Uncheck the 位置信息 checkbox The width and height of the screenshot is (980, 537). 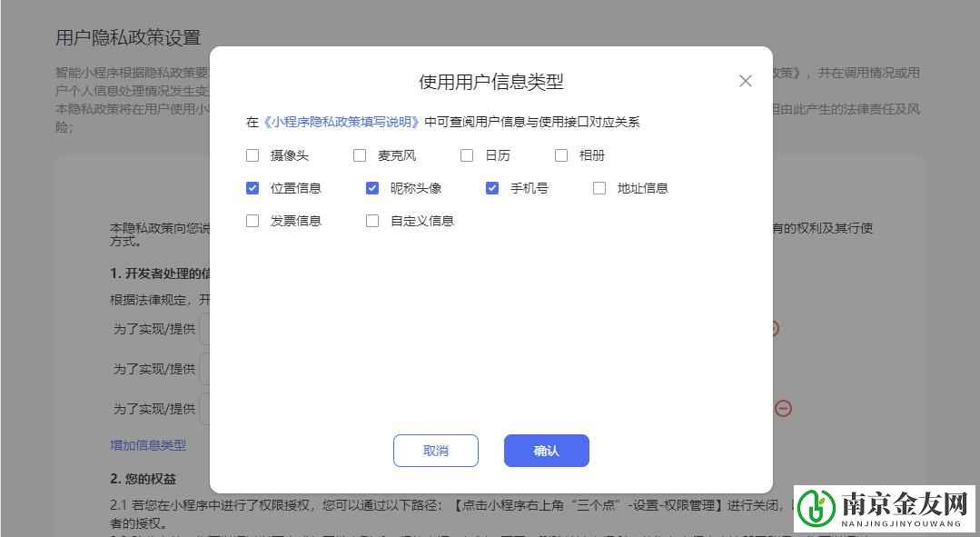click(252, 188)
